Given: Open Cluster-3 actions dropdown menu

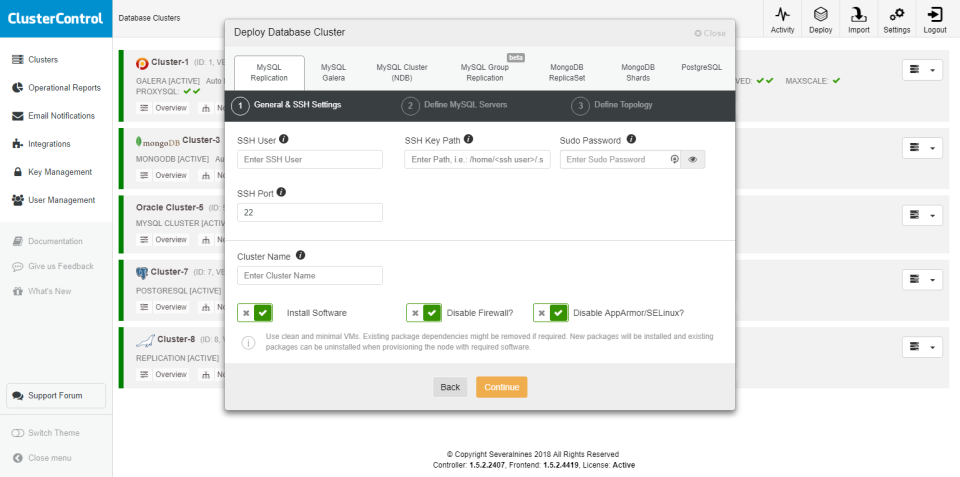Looking at the screenshot, I should pos(922,148).
